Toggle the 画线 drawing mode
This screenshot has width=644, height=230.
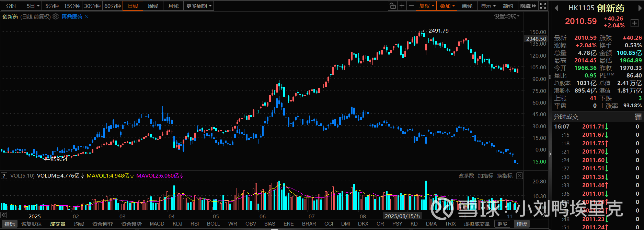point(467,6)
